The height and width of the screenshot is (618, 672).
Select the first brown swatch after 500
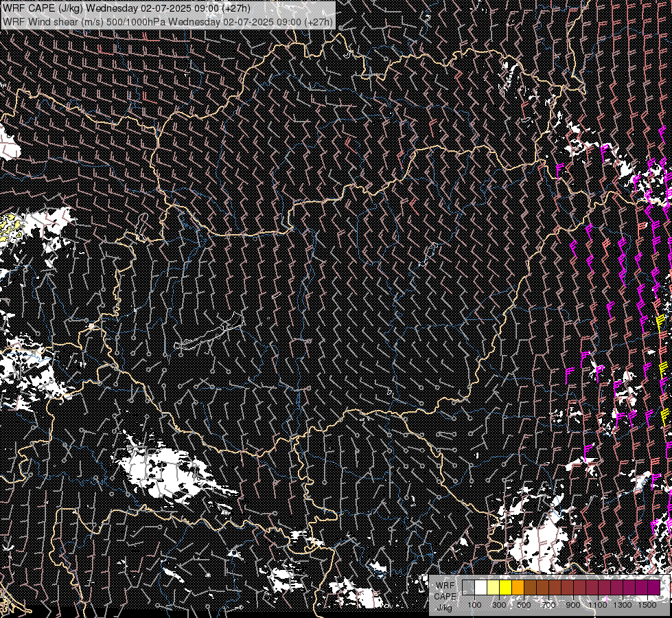pos(530,588)
